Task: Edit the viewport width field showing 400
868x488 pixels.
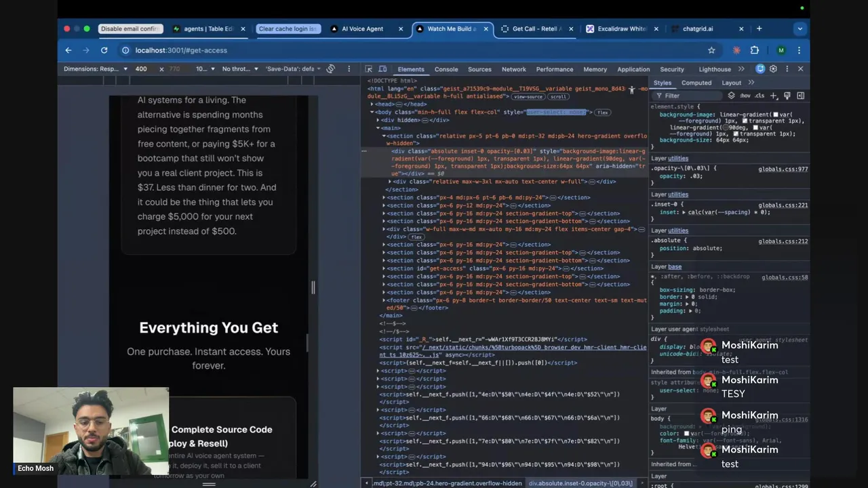Action: point(141,68)
